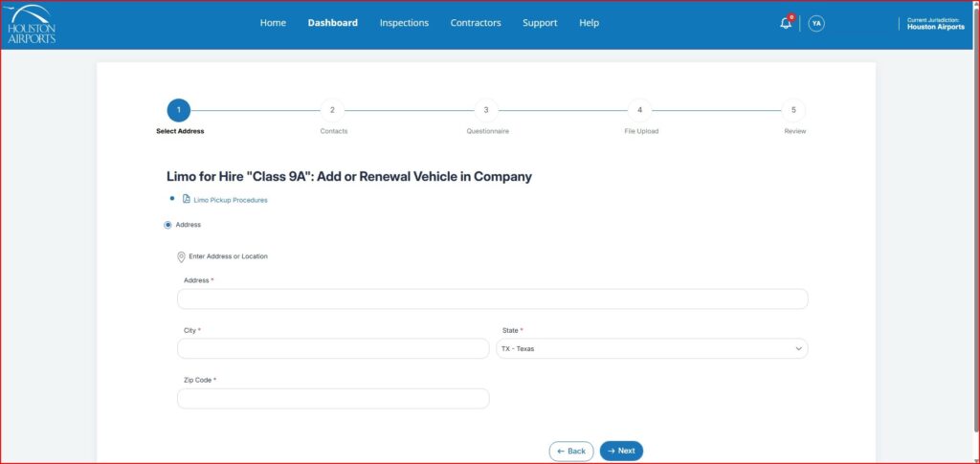
Task: Go to the Dashboard tab
Action: pyautogui.click(x=332, y=23)
